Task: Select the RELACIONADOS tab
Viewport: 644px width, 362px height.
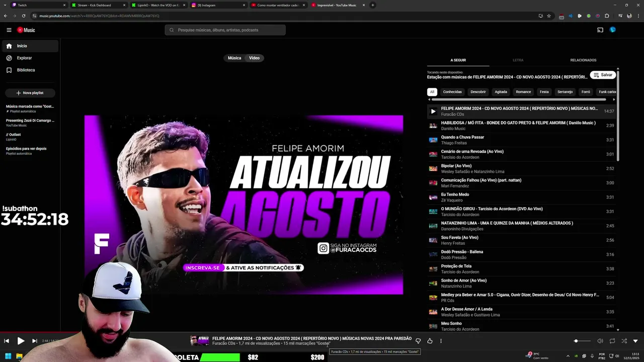Action: 583,60
